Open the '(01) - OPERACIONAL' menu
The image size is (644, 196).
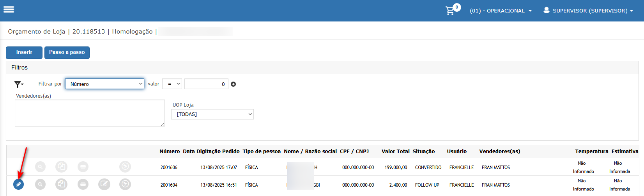[x=501, y=11]
